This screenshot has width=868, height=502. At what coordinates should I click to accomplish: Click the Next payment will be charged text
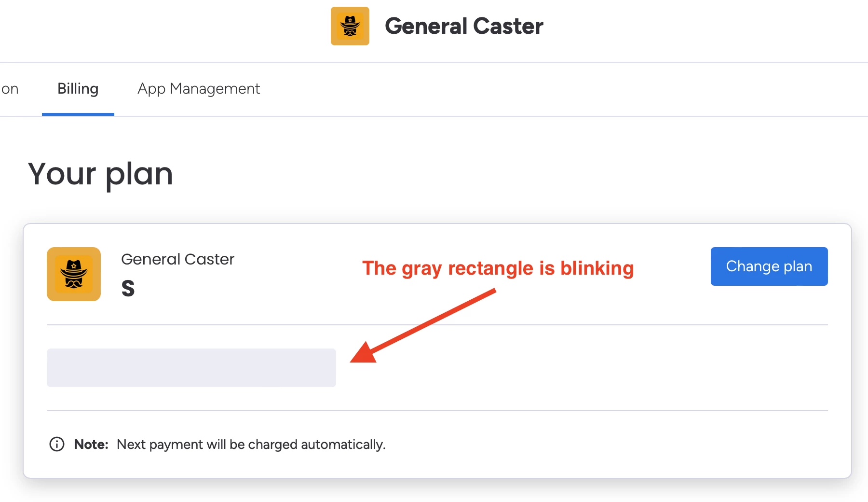pyautogui.click(x=251, y=444)
